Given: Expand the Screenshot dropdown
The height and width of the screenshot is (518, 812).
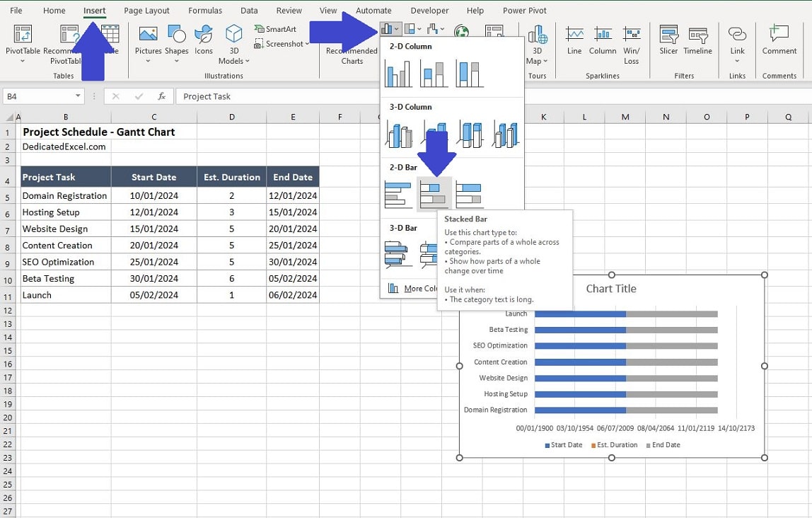Looking at the screenshot, I should pyautogui.click(x=281, y=43).
